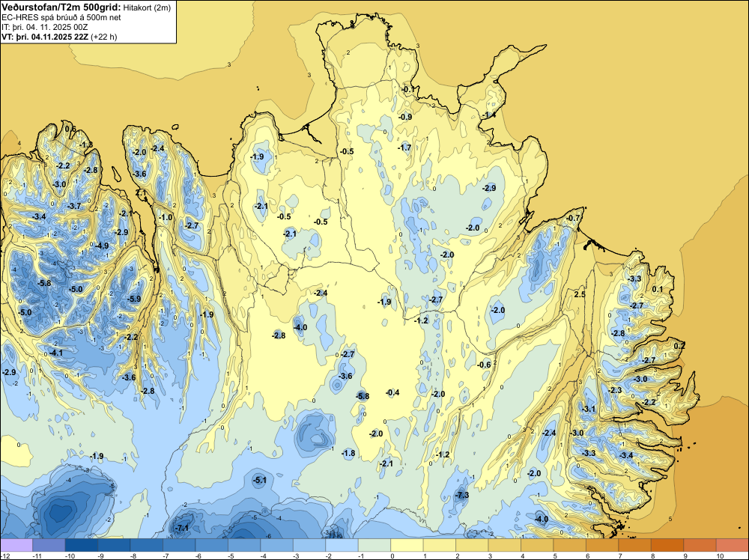Image resolution: width=749 pixels, height=560 pixels.
Task: Click the initial time line 'IT: þri. 04. 11. 2025 00Z'
Action: (x=45, y=27)
